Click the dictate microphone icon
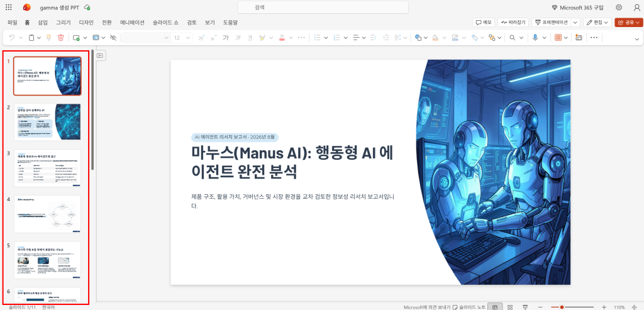Viewport: 644px width, 310px height. [x=535, y=37]
